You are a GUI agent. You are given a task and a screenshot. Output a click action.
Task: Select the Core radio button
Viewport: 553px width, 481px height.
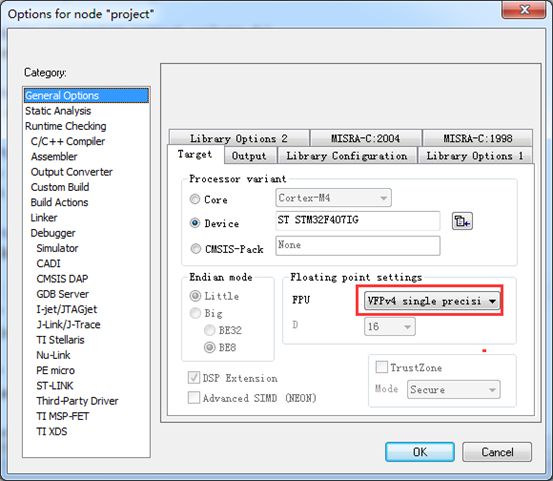pos(195,199)
